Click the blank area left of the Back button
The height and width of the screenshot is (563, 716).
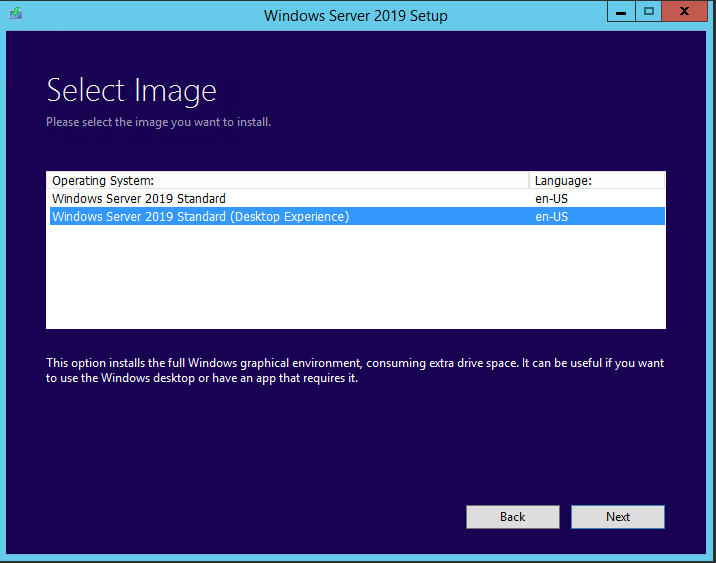[250, 517]
